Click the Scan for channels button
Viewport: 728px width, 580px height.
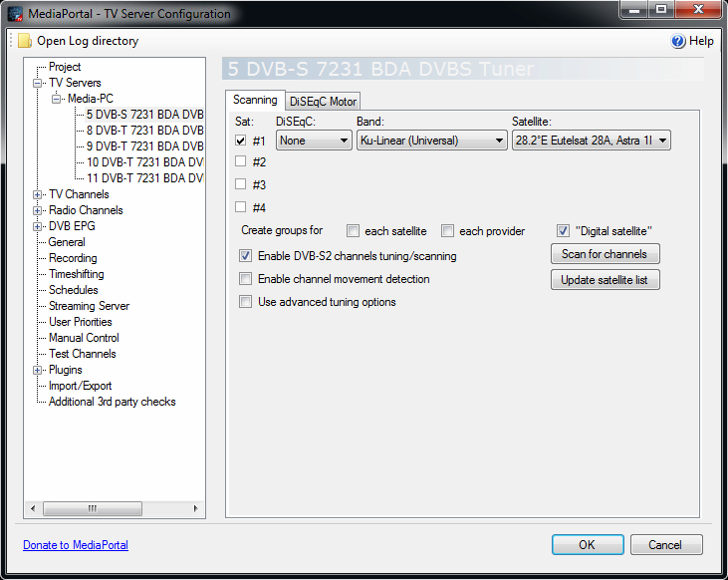point(605,254)
